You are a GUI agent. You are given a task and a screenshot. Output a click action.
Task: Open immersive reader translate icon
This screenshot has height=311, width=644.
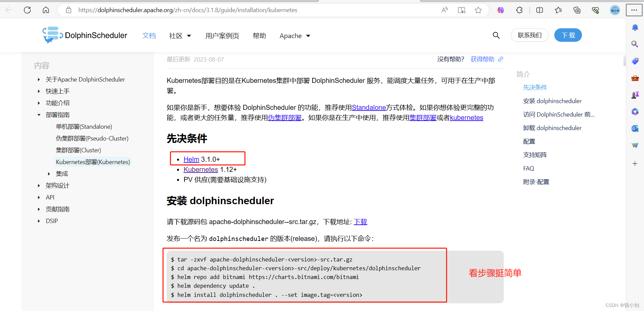tap(462, 10)
